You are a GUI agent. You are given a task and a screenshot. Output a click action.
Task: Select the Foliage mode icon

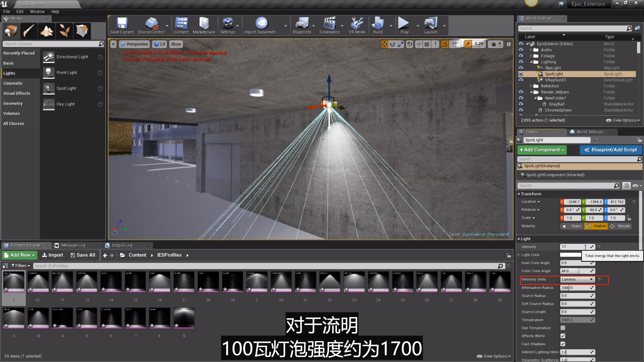64,31
